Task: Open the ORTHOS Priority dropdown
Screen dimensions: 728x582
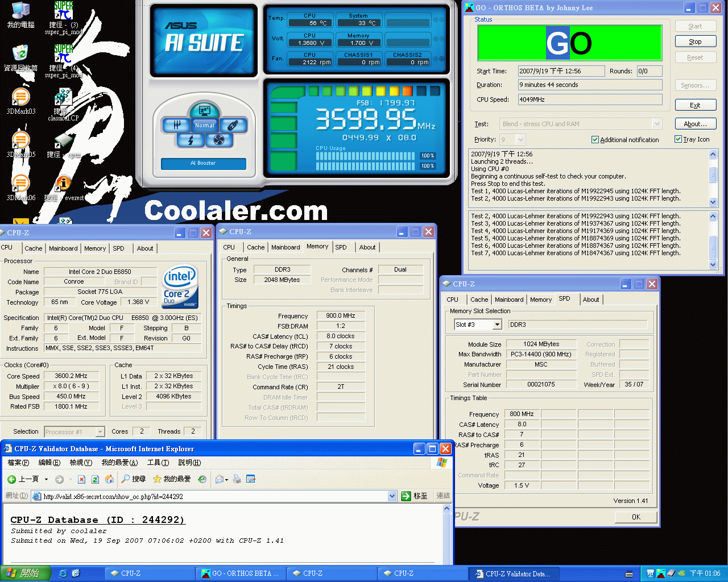Action: pos(520,139)
